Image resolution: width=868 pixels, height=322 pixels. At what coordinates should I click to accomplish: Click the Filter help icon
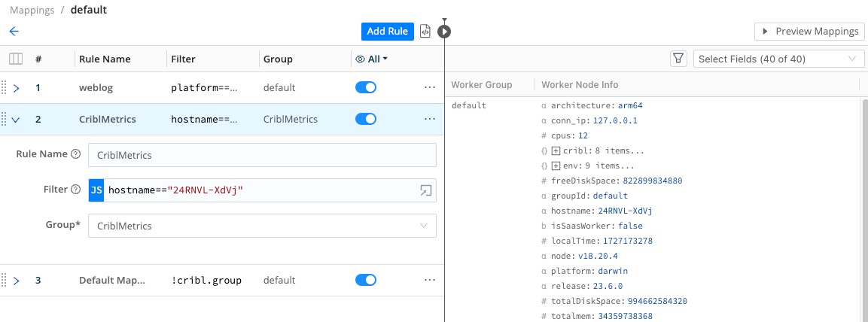point(76,190)
